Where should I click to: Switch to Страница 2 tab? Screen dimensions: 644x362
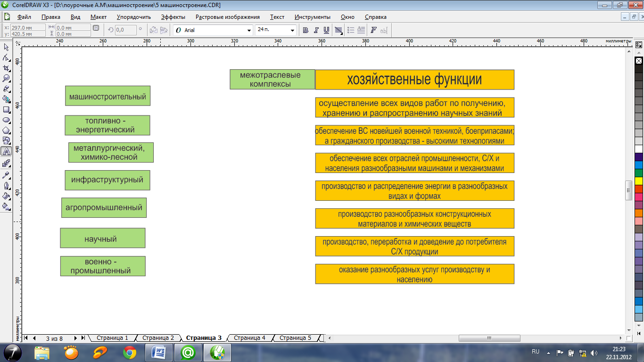158,338
